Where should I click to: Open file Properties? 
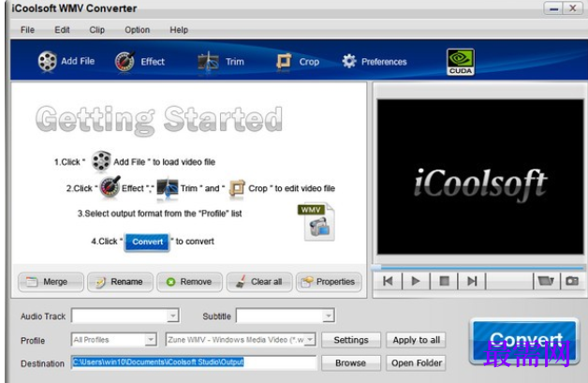click(x=329, y=282)
